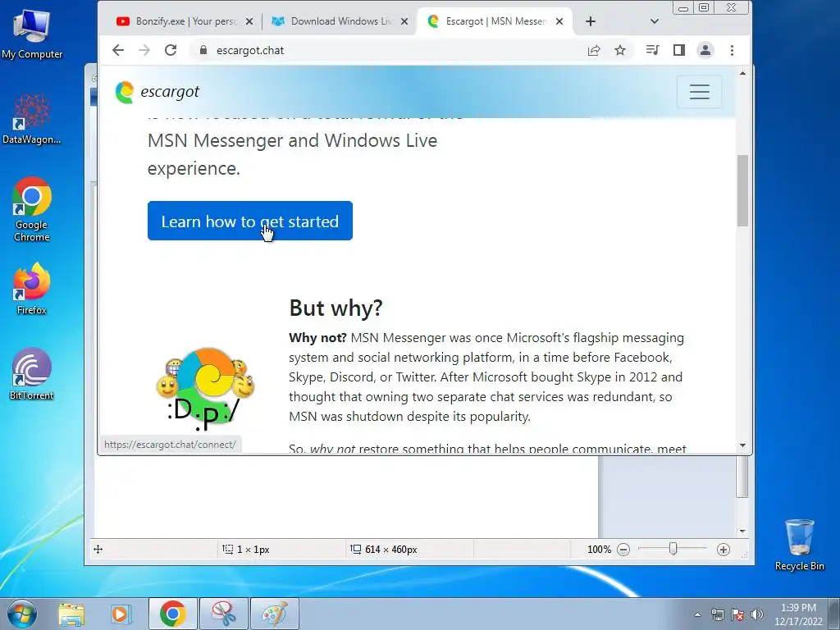Zoom in Paint with plus button
The image size is (840, 630).
click(724, 550)
